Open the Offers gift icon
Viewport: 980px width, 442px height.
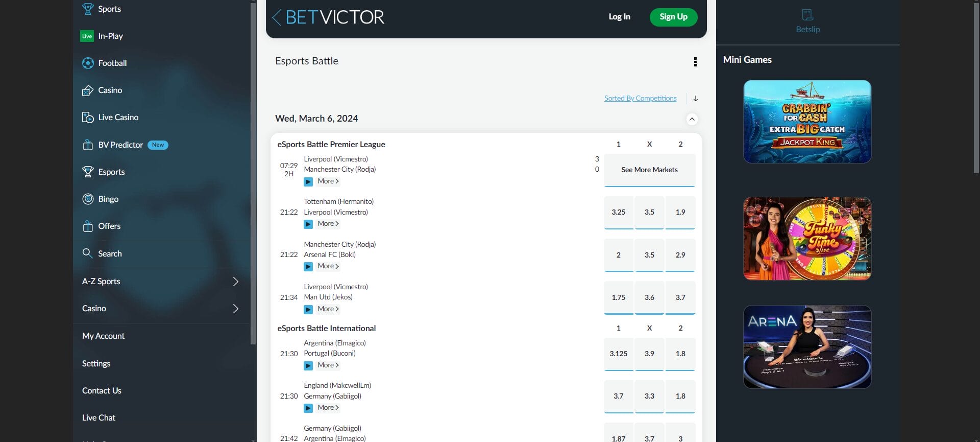tap(87, 226)
